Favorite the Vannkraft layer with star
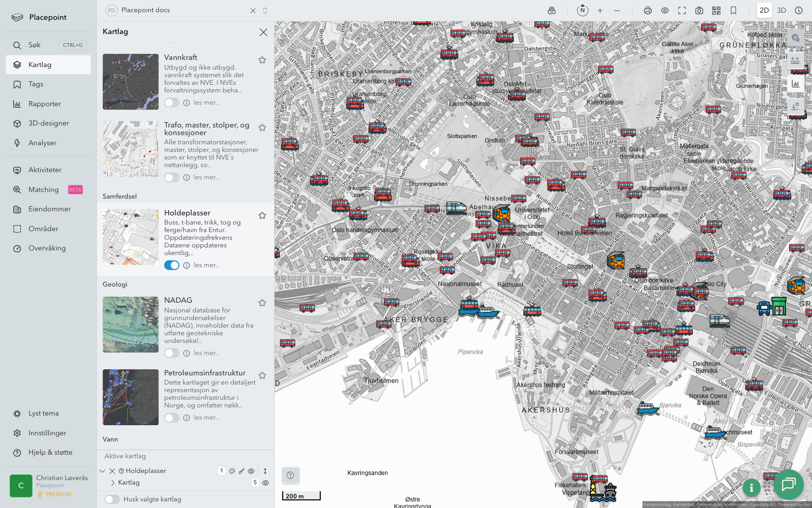The image size is (812, 508). pos(262,60)
